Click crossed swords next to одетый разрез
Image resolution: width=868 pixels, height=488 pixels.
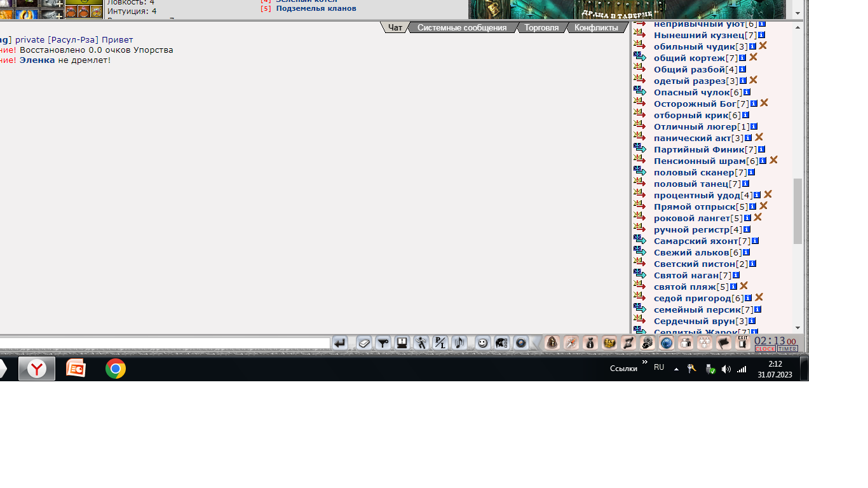(x=753, y=80)
